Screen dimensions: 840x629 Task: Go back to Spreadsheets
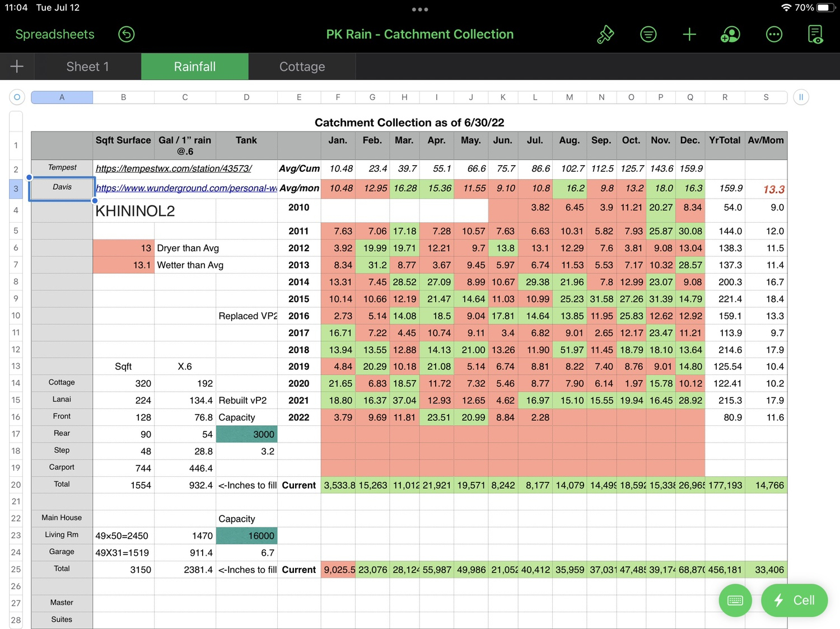pyautogui.click(x=55, y=34)
